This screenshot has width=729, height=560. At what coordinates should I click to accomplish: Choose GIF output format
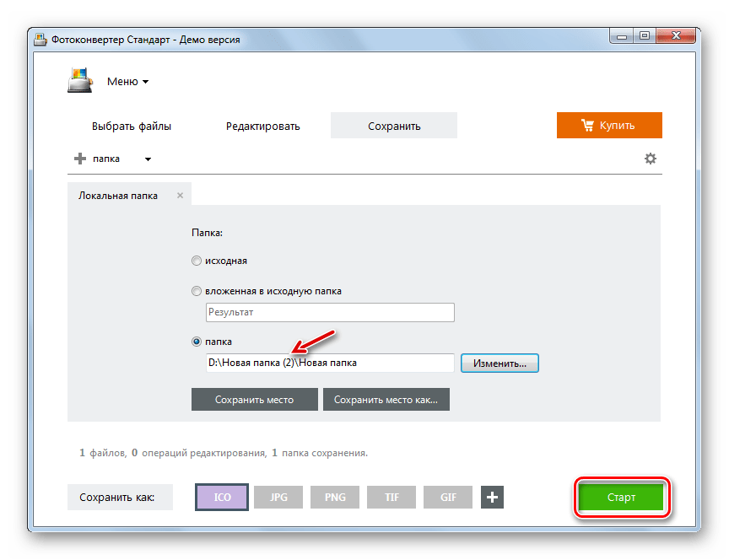tap(448, 498)
